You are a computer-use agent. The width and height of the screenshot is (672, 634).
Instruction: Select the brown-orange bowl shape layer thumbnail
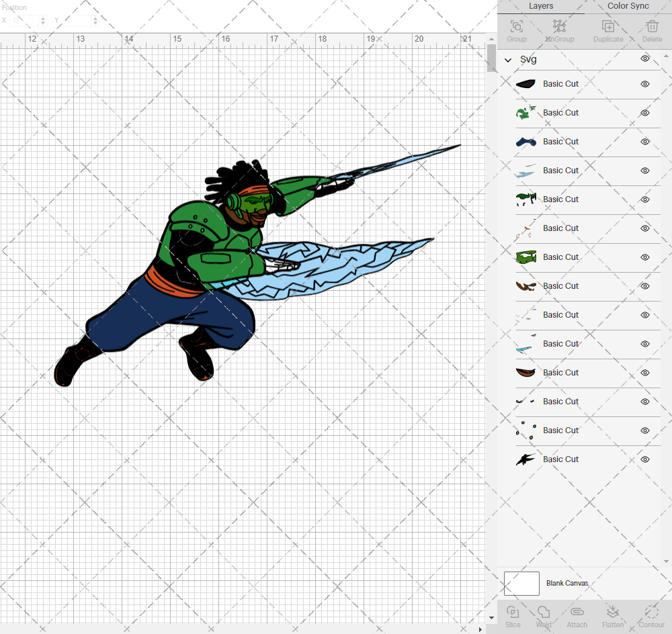tap(526, 373)
